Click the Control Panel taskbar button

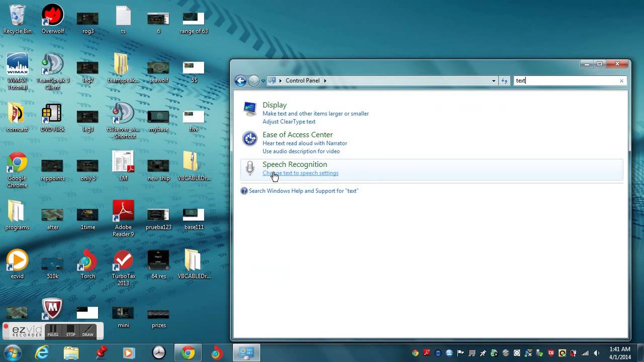[247, 353]
